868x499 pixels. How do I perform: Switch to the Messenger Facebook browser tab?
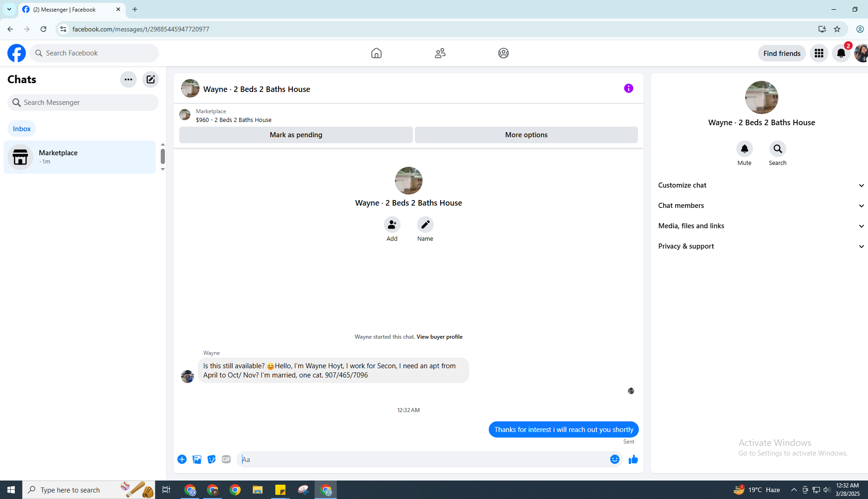[72, 10]
